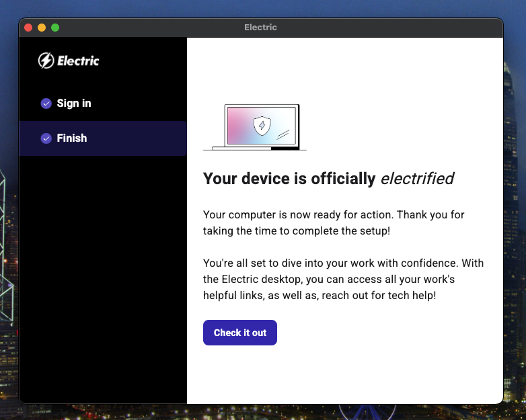Click the Electric title in the window title bar

click(x=260, y=28)
